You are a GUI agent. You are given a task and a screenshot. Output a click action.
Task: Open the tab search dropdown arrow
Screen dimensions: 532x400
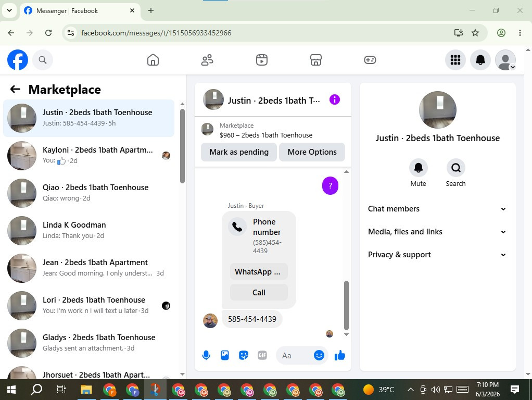point(9,10)
